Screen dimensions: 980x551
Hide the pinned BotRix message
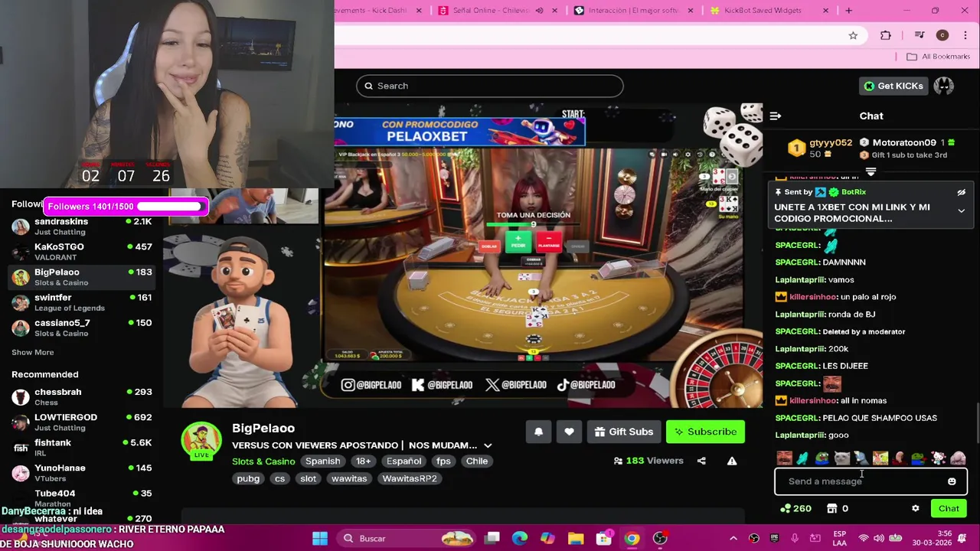coord(961,192)
